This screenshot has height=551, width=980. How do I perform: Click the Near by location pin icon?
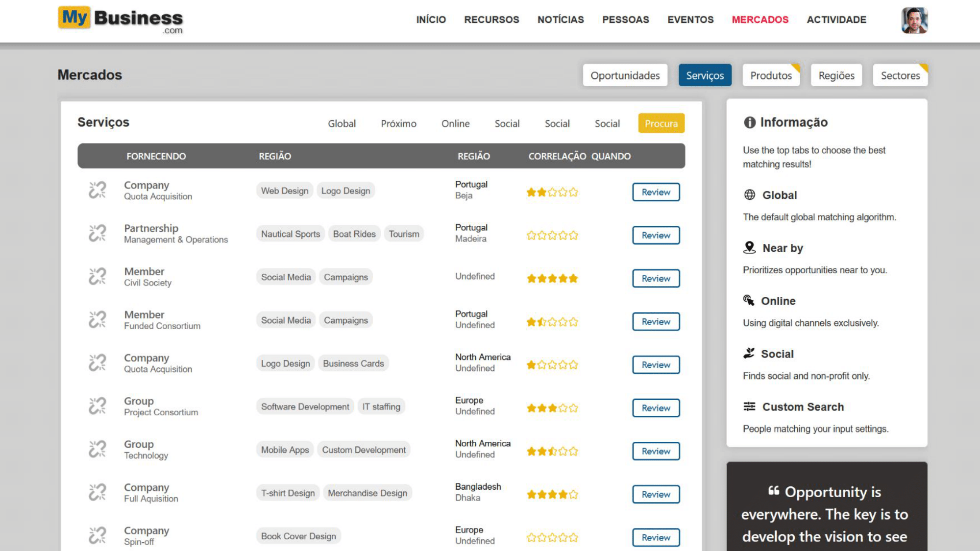[749, 248]
